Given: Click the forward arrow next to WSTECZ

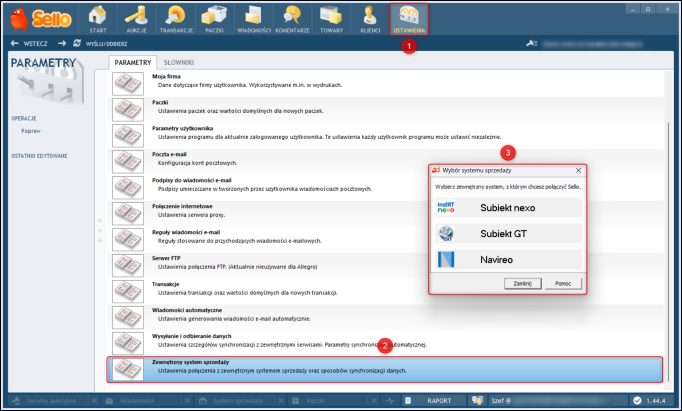Looking at the screenshot, I should coord(62,43).
